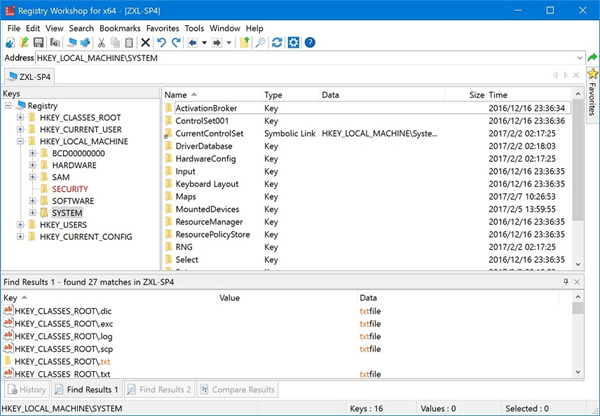Switch to the History tab
This screenshot has height=416, width=600.
pyautogui.click(x=27, y=389)
